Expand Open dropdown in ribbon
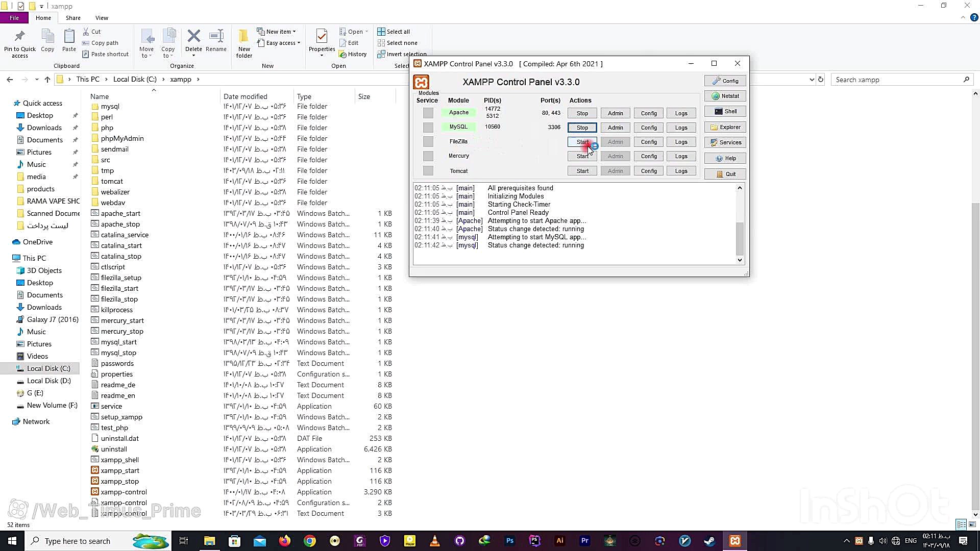The image size is (980, 551). point(366,32)
